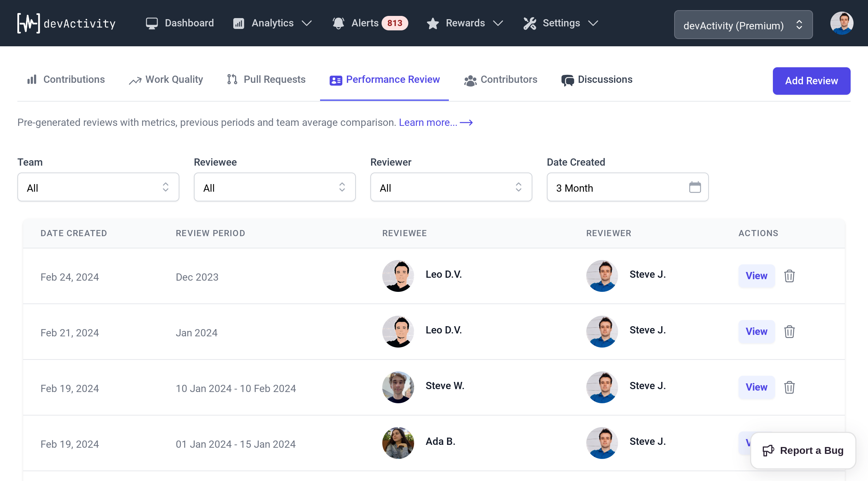Click the Report a Bug widget
The image size is (868, 481).
point(803,450)
